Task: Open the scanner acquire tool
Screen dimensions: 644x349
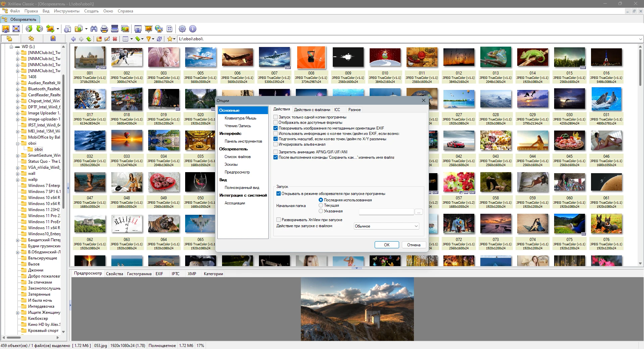Action: tap(114, 29)
